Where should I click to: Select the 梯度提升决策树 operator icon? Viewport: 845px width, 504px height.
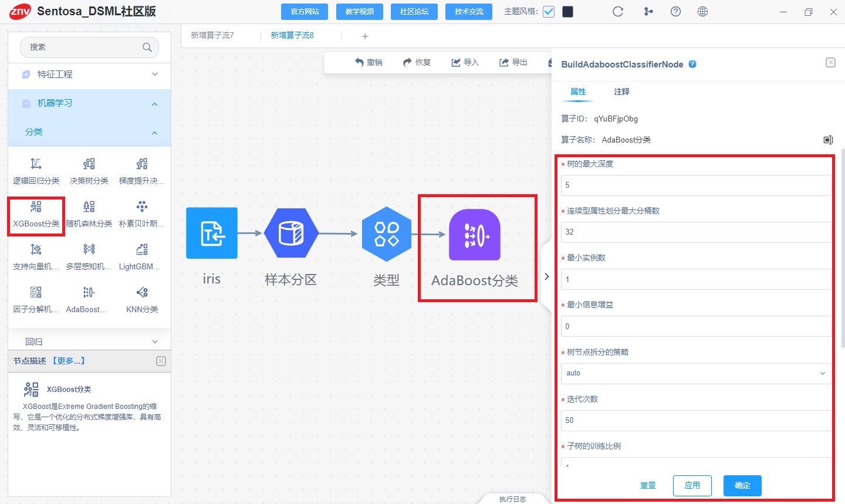click(142, 164)
